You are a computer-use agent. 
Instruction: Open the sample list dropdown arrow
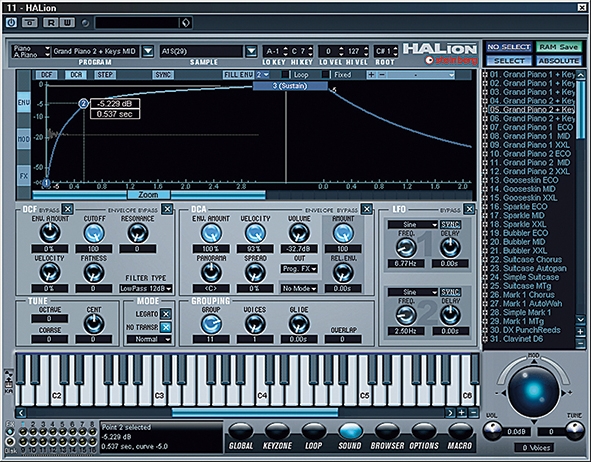click(251, 51)
